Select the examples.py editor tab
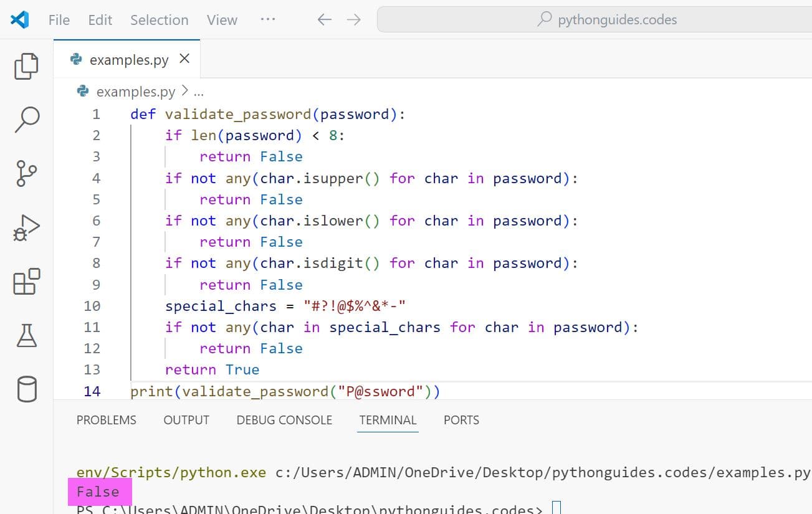Image resolution: width=812 pixels, height=514 pixels. pyautogui.click(x=127, y=59)
